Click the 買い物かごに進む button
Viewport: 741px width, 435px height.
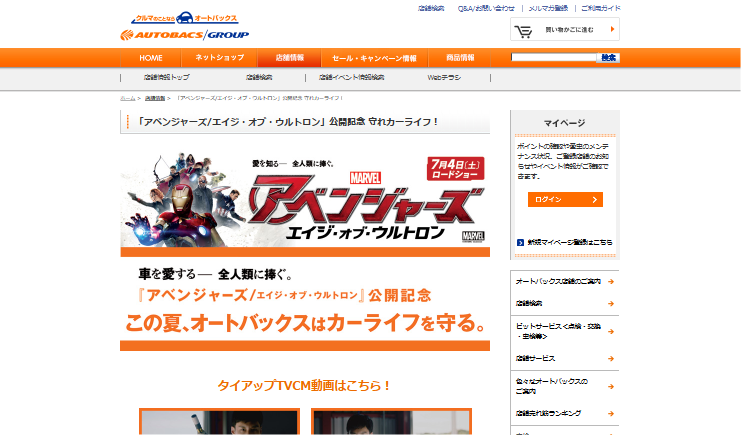tap(565, 29)
